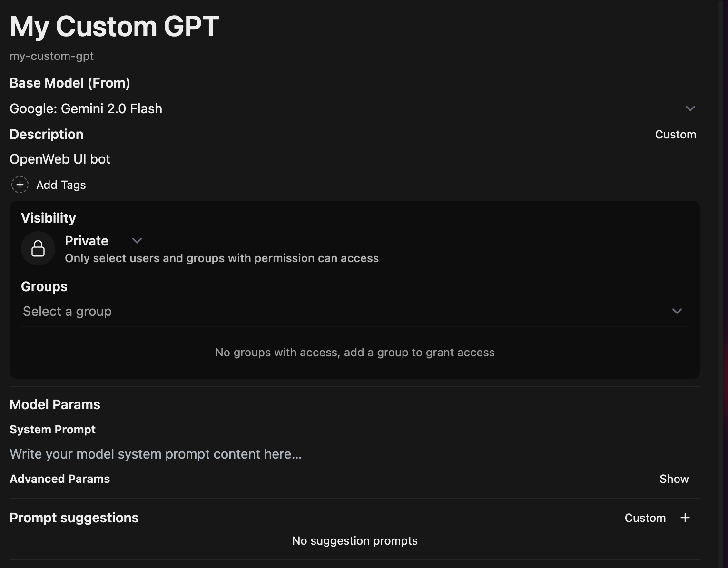Viewport: 728px width, 568px height.
Task: Select the Prompt suggestions section header
Action: click(x=74, y=518)
